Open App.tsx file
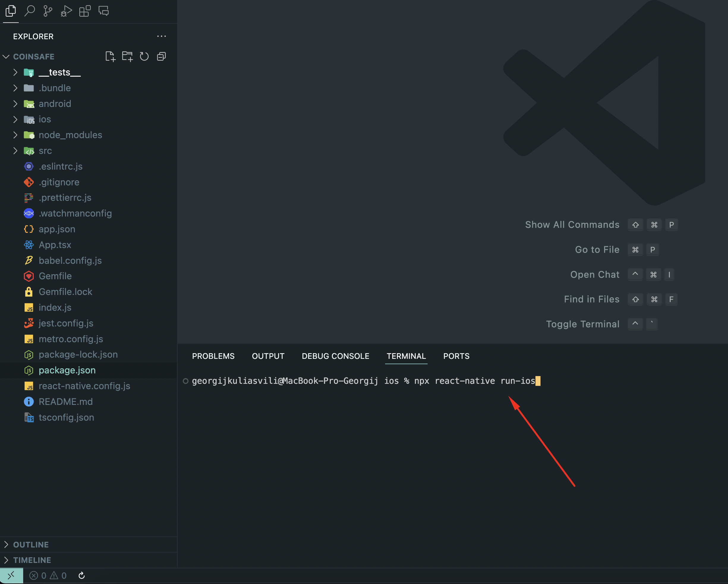 (89, 245)
